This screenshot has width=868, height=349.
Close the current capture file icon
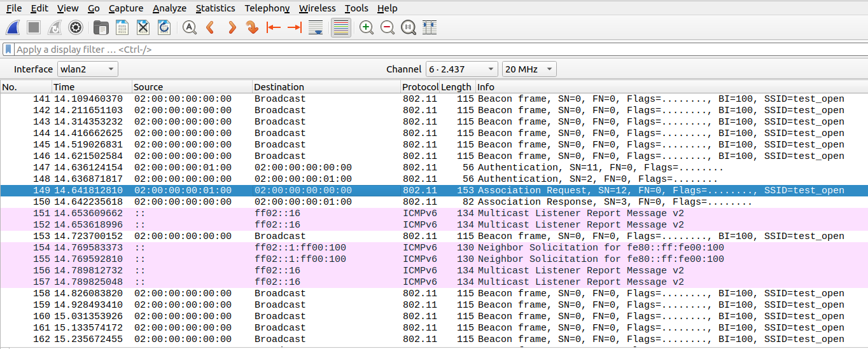coord(143,27)
